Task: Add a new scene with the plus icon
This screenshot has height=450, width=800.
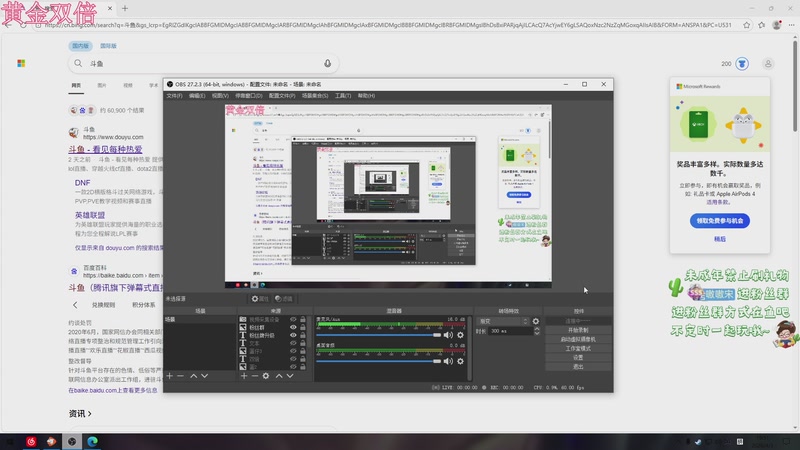Action: [x=170, y=376]
